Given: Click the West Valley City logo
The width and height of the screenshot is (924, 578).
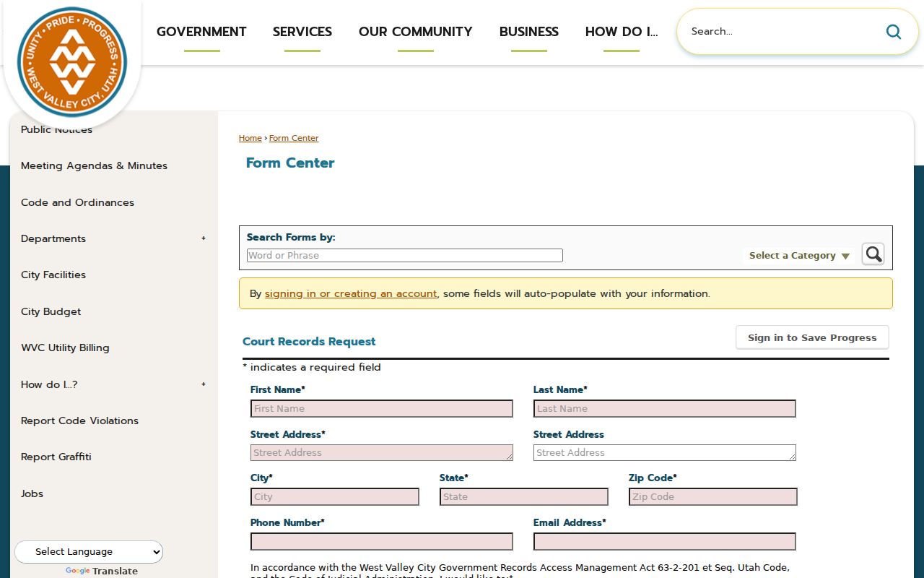Looking at the screenshot, I should pyautogui.click(x=72, y=62).
